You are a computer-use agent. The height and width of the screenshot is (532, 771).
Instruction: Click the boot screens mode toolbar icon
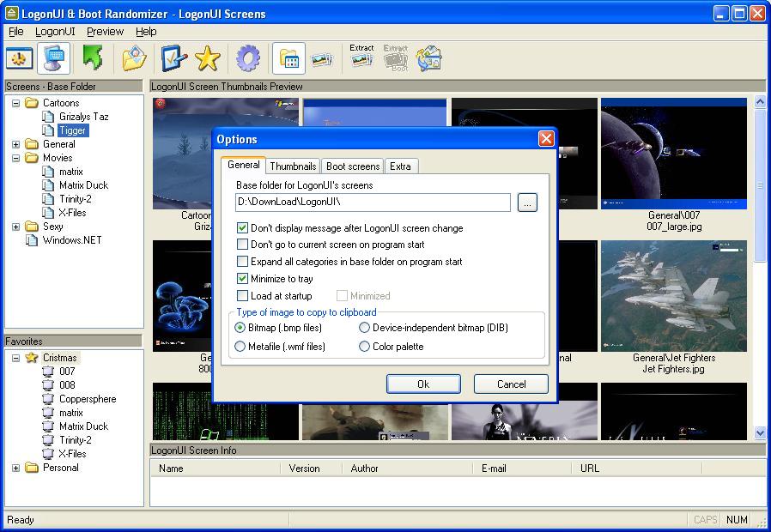pos(20,59)
